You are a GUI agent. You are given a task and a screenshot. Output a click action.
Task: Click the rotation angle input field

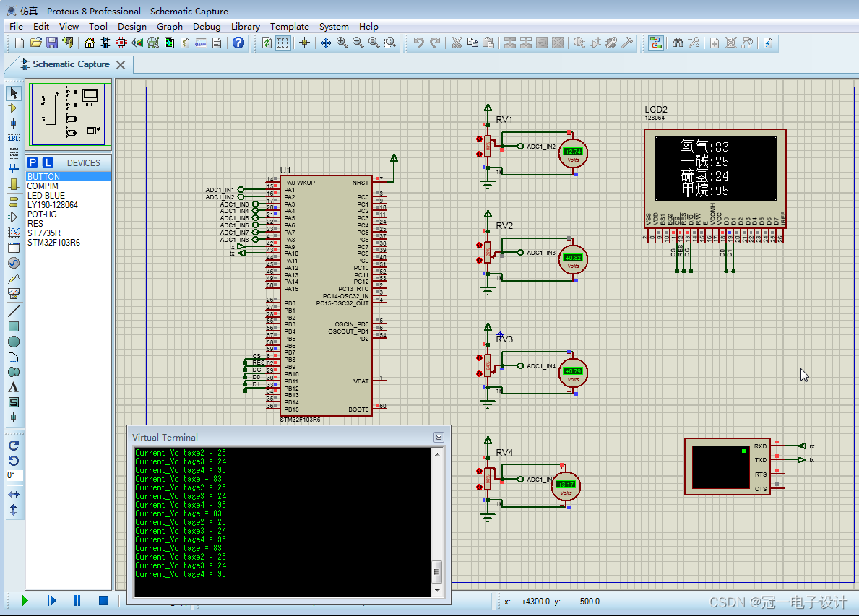tap(14, 476)
